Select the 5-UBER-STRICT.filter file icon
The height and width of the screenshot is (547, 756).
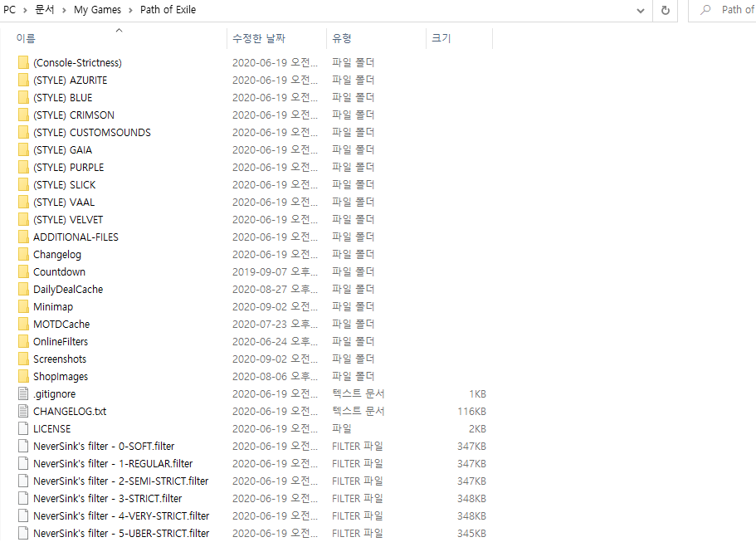23,533
